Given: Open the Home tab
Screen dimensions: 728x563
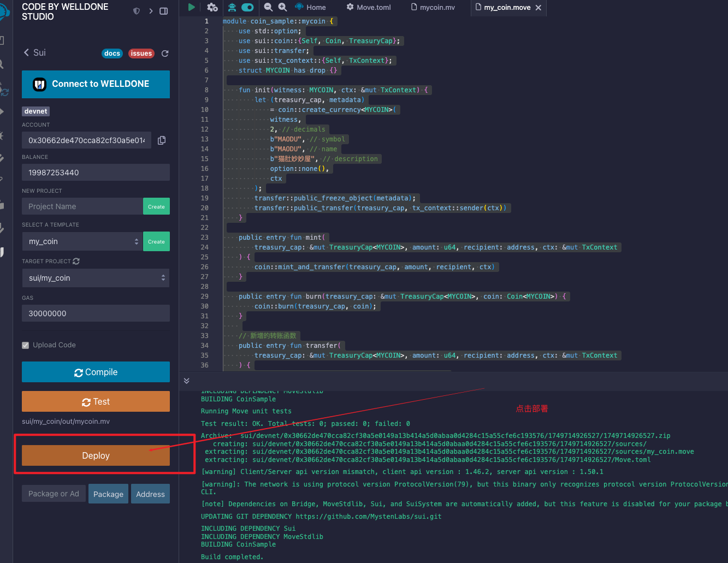Looking at the screenshot, I should coord(310,7).
